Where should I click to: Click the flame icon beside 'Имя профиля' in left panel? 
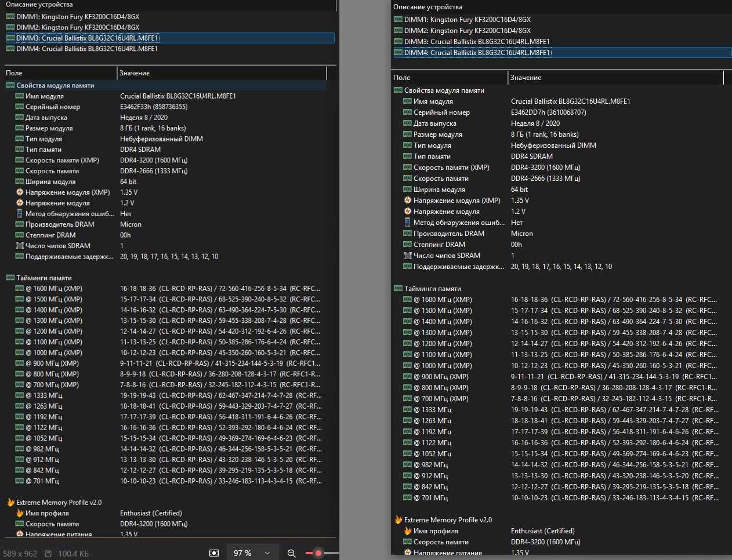coord(20,513)
